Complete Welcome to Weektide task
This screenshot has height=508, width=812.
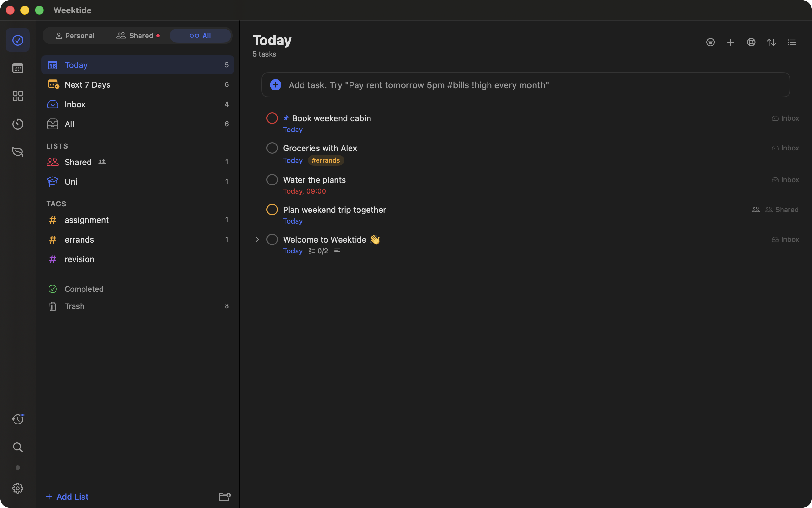pos(272,239)
